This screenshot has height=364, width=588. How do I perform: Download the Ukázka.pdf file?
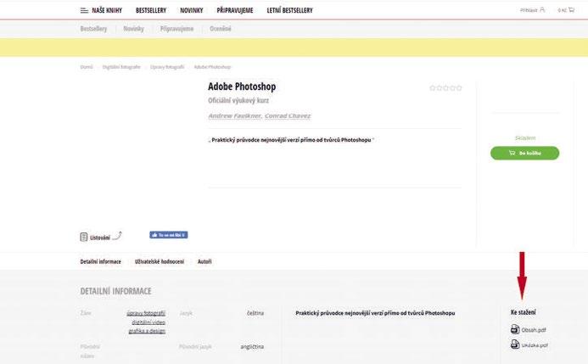tap(535, 345)
